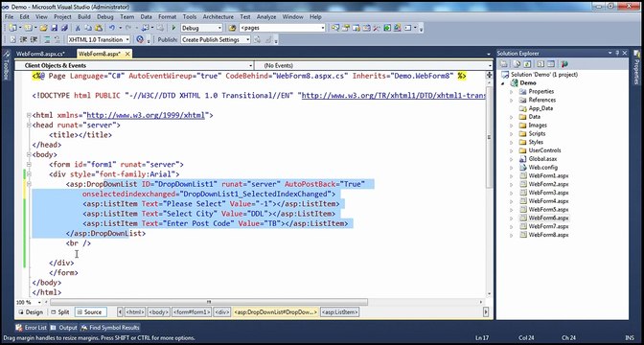Click the Find in Files icon
644x345 pixels.
pyautogui.click(x=233, y=28)
